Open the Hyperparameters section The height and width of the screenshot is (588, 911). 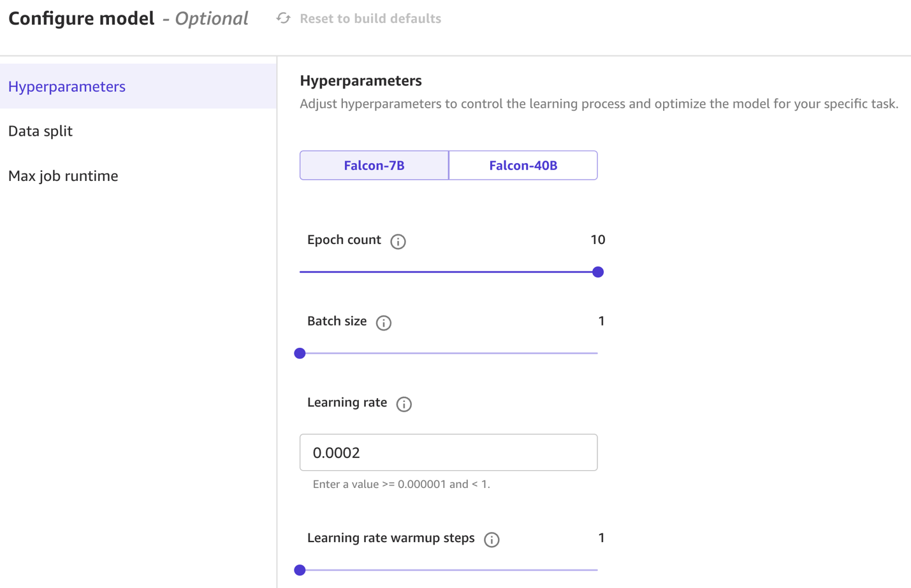(x=67, y=87)
